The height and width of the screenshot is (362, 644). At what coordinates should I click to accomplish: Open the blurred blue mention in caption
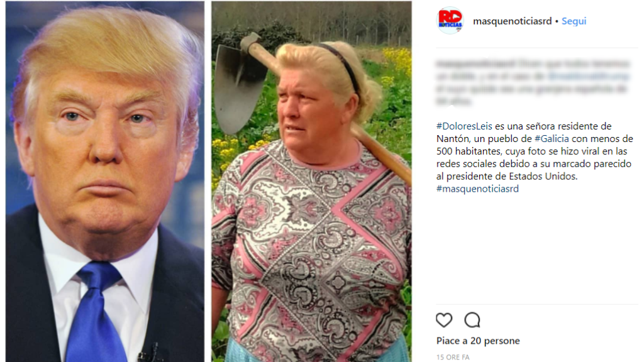(588, 76)
